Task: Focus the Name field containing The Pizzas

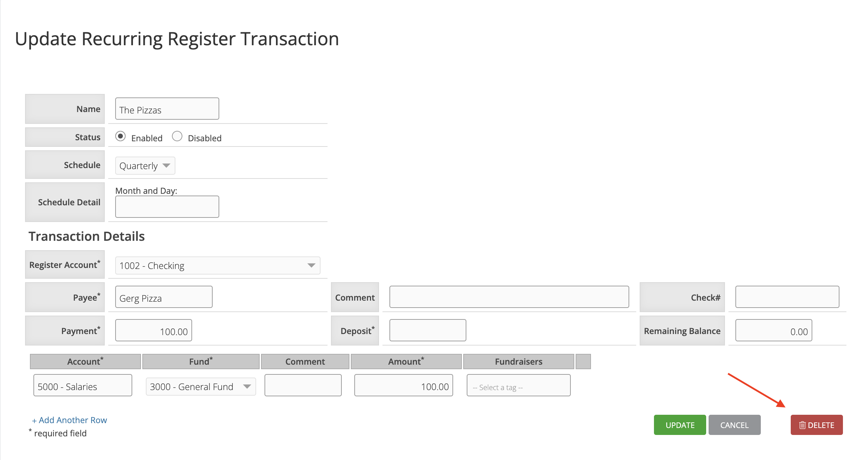Action: [x=167, y=109]
